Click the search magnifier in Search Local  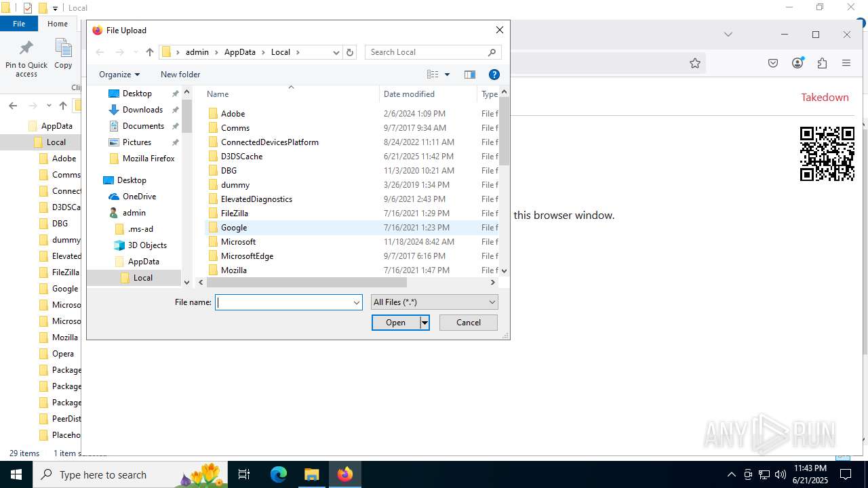coord(492,52)
